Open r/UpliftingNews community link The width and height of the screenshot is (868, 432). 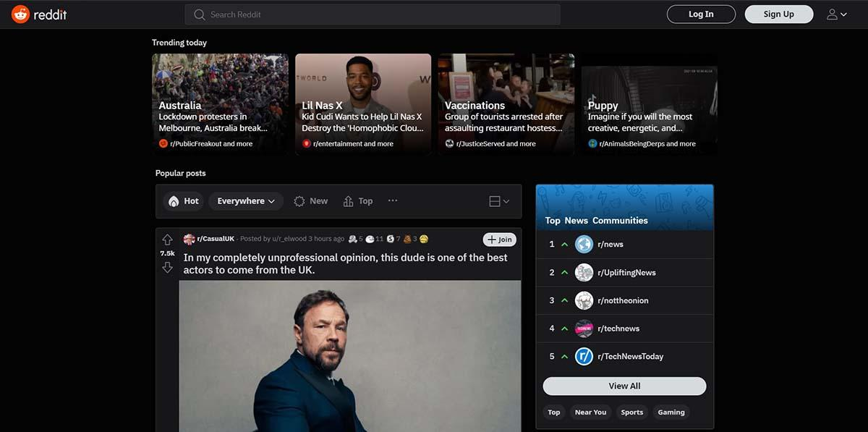tap(626, 273)
